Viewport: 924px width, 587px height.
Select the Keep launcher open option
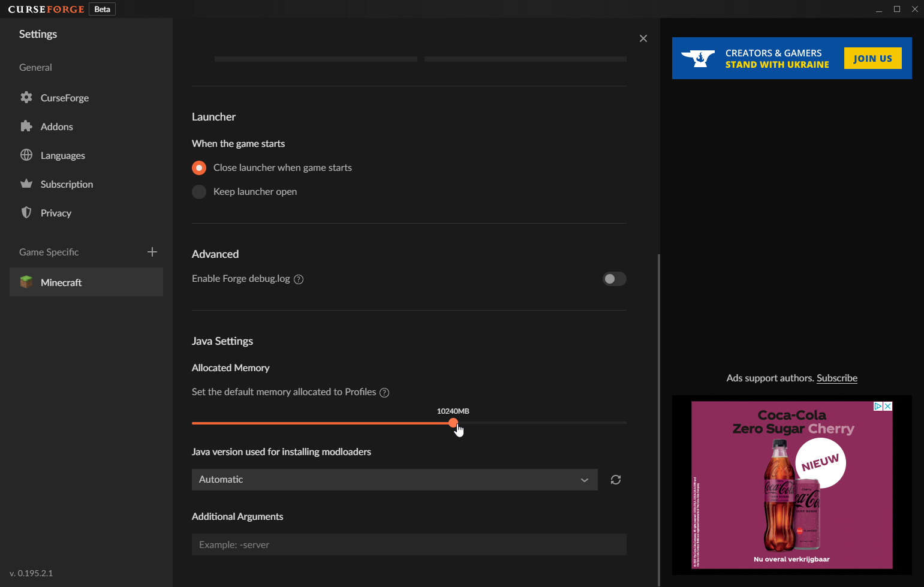click(x=199, y=192)
